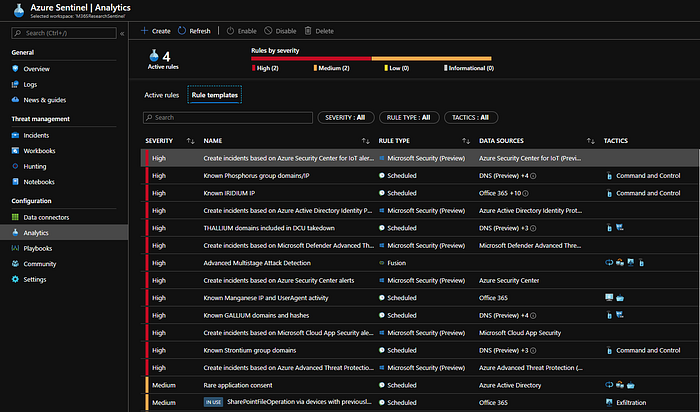Click Microsoft Cloud App Security data source
This screenshot has width=700, height=412.
(x=520, y=333)
